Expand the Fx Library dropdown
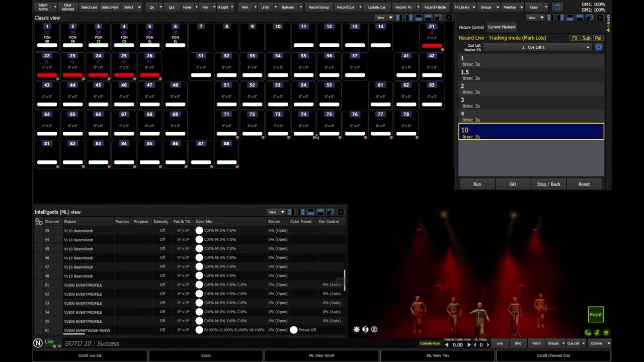 point(473,7)
